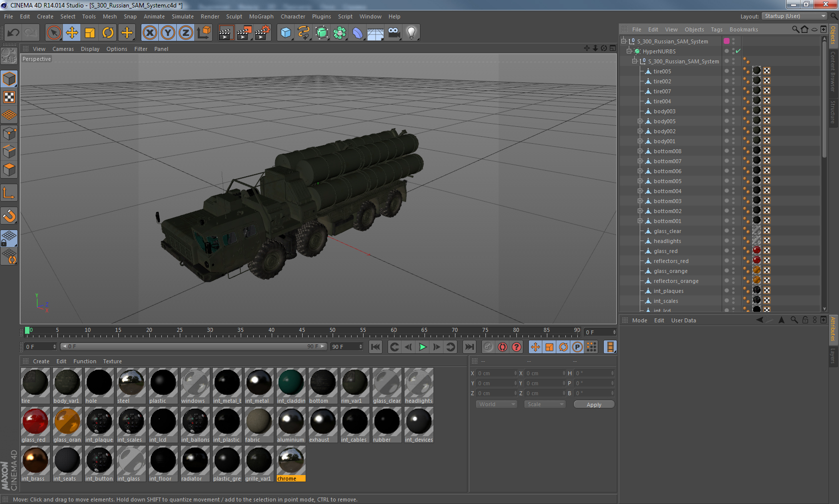
Task: Switch to Edges mode
Action: (9, 151)
